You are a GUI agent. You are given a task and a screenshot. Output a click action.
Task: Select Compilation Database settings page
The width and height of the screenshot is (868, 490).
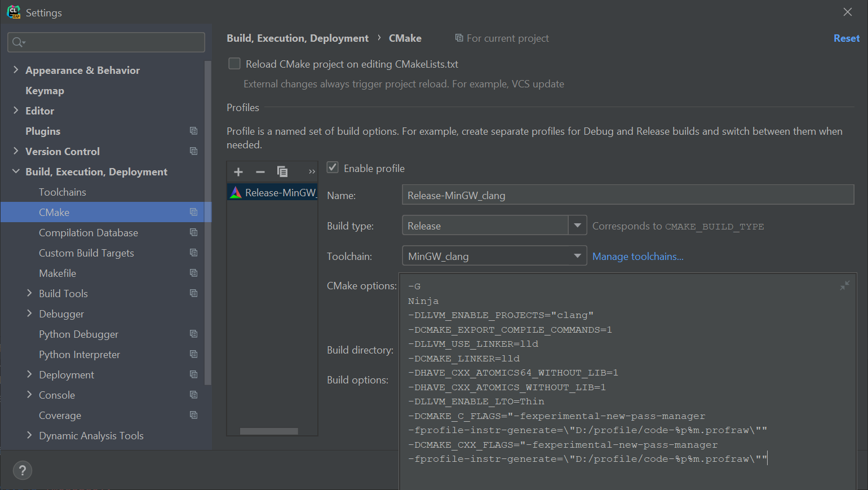click(88, 232)
